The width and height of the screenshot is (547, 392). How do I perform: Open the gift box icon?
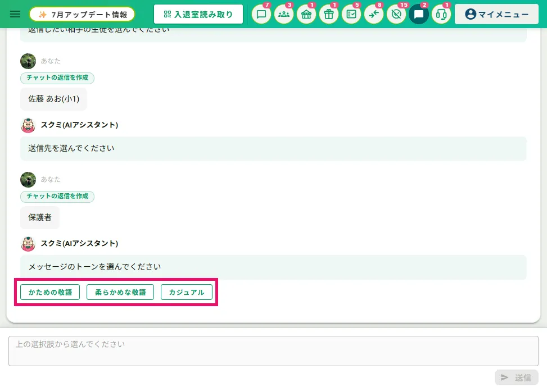329,14
